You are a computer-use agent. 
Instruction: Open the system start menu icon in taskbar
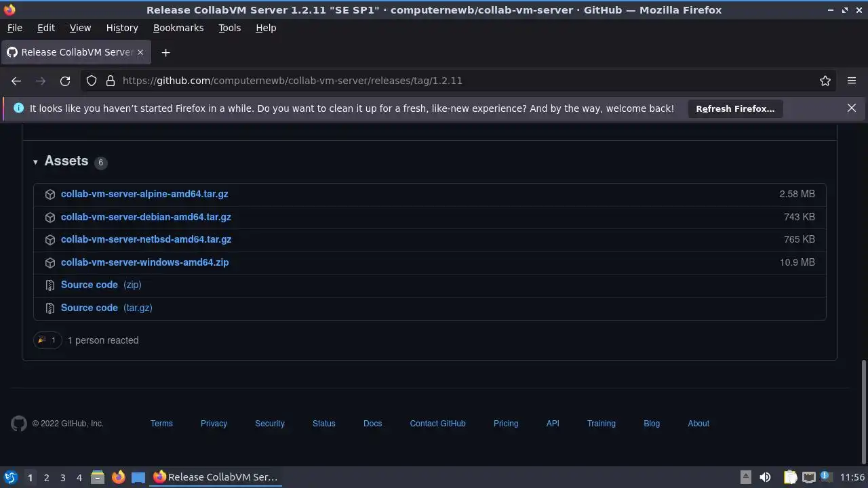pyautogui.click(x=10, y=477)
